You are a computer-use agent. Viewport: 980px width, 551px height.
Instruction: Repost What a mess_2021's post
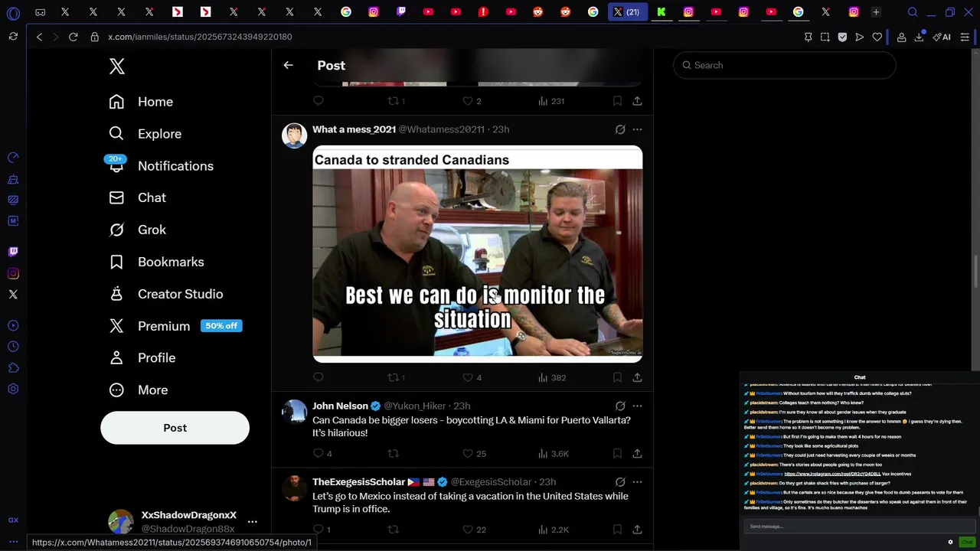(396, 377)
